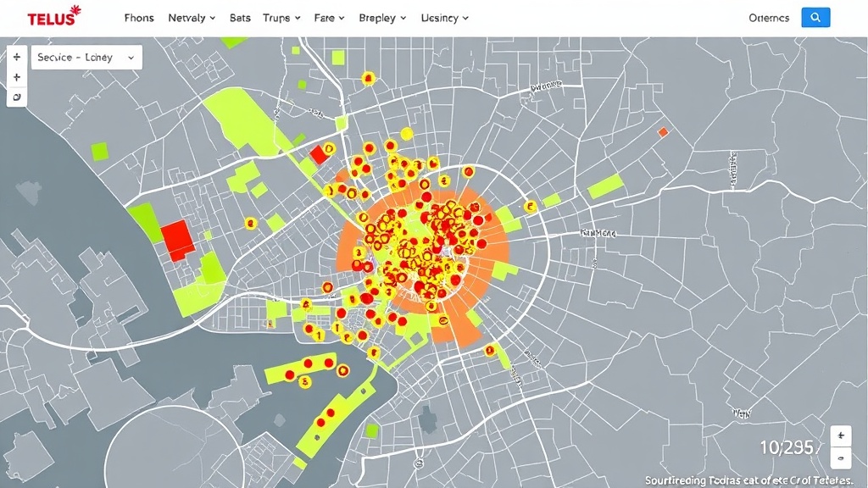Click topmost plus icon in left map controls
This screenshot has height=488, width=868.
(17, 58)
